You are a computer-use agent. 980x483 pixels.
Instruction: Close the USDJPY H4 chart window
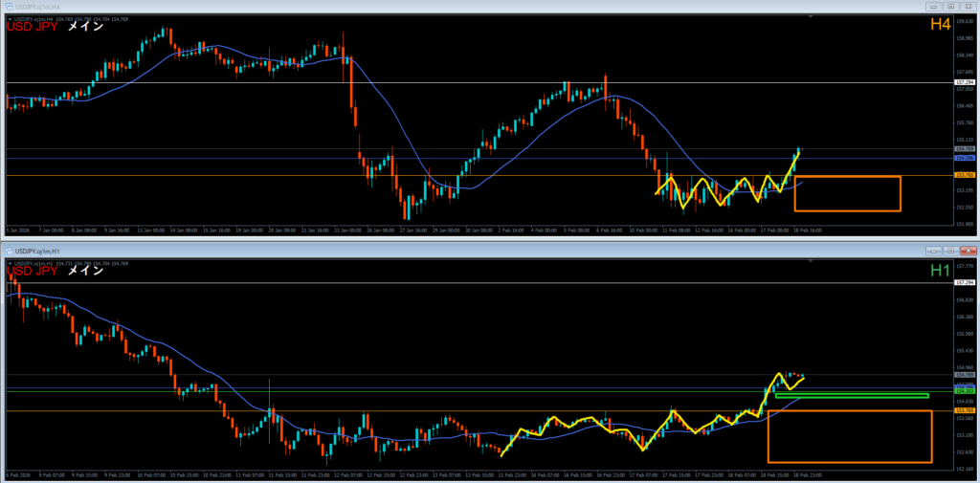pos(969,6)
